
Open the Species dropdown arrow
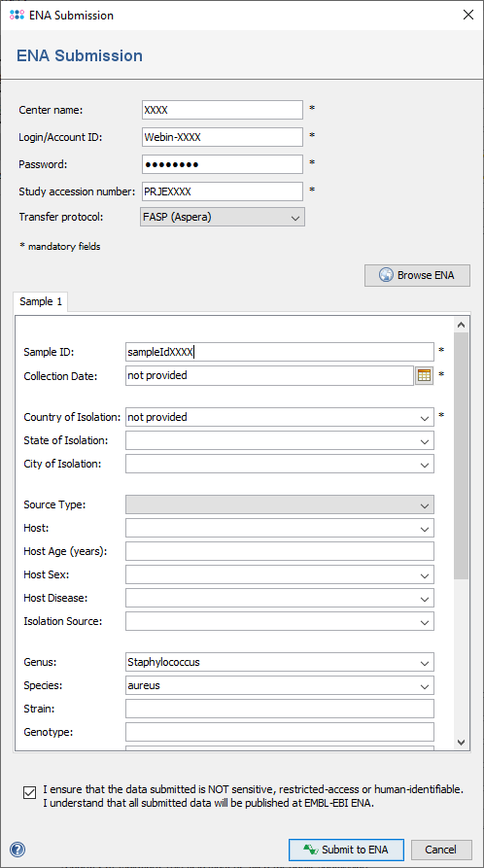click(x=424, y=686)
